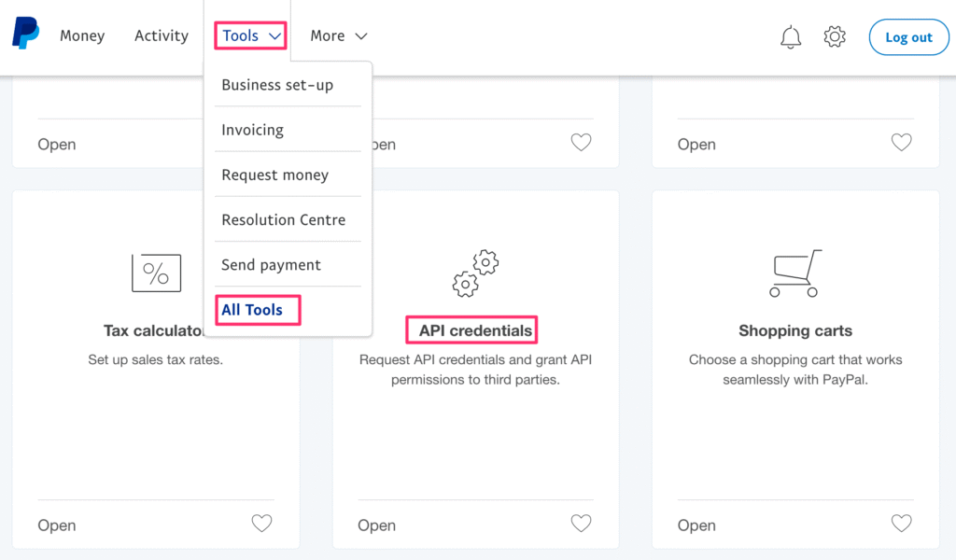Open the notifications bell
The height and width of the screenshot is (560, 956).
click(x=791, y=36)
